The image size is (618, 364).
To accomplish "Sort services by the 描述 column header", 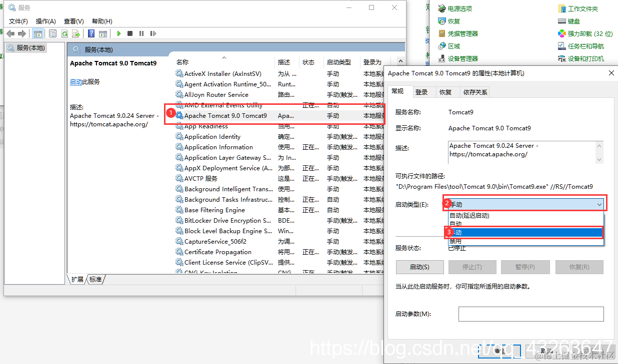I will 288,62.
